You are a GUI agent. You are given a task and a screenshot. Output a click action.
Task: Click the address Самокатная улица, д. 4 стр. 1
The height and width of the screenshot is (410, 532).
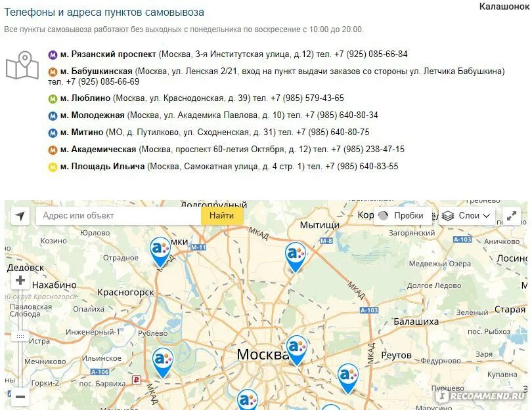(x=244, y=167)
